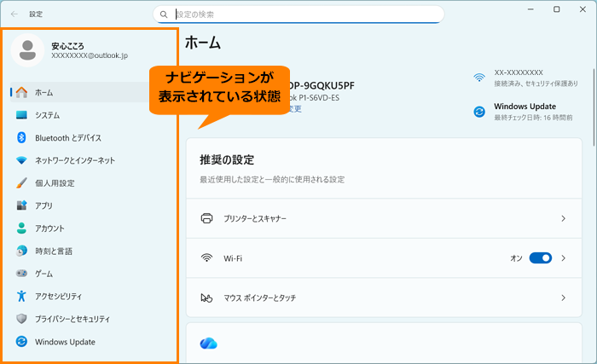597x364 pixels.
Task: Open マウス ポインターとタッチ via its chevron
Action: (564, 298)
